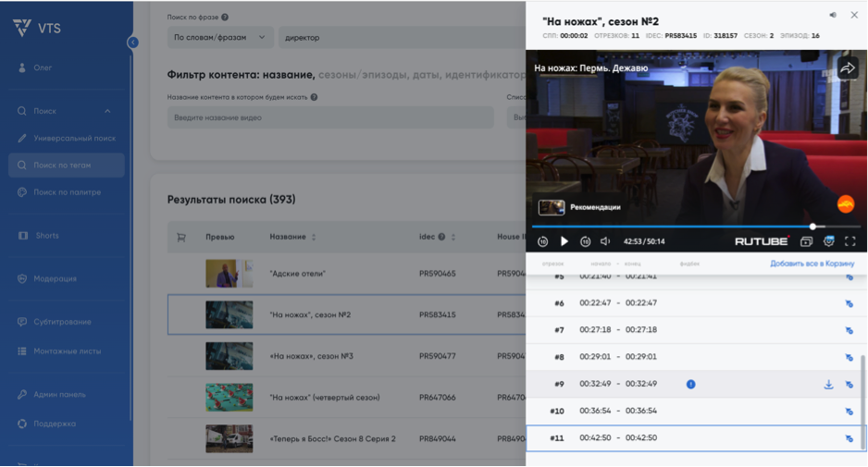Open «Универсальный поиск» in sidebar
Screen dimensions: 868x467
(x=74, y=138)
